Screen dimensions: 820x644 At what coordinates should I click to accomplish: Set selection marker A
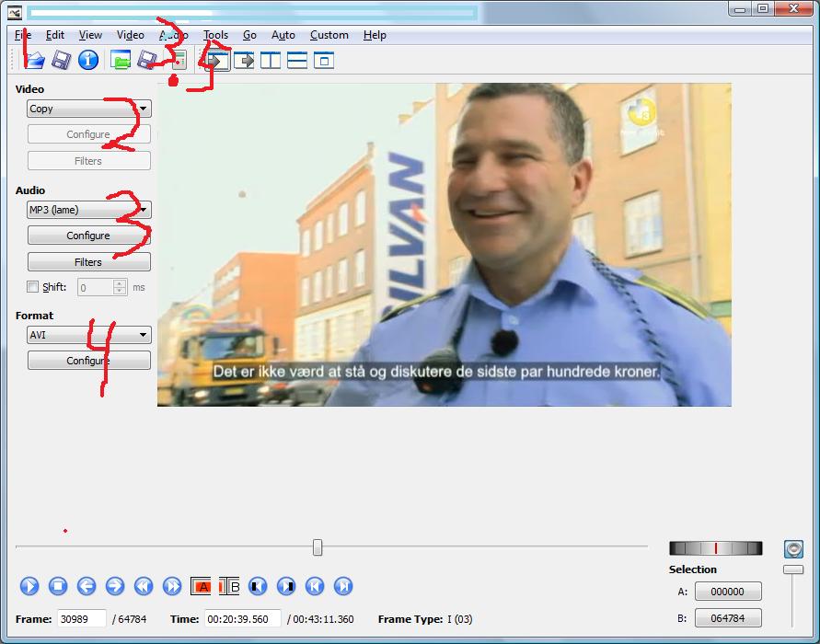coord(201,587)
